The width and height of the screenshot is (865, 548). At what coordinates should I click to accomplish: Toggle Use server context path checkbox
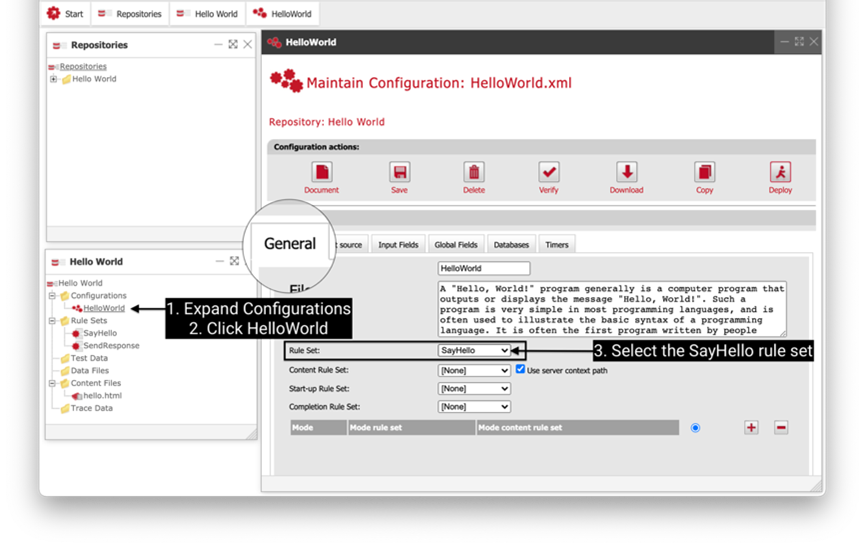tap(520, 370)
